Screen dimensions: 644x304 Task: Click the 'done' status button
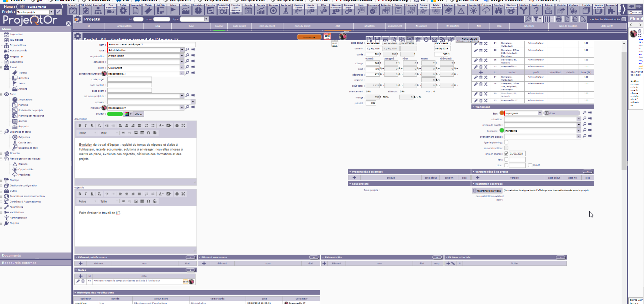(561, 113)
